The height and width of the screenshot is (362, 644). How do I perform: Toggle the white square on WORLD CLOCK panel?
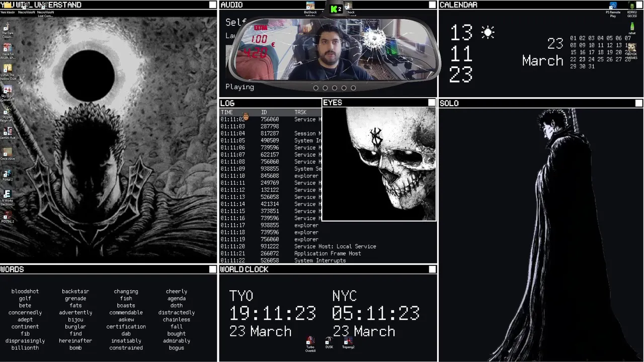pos(432,269)
